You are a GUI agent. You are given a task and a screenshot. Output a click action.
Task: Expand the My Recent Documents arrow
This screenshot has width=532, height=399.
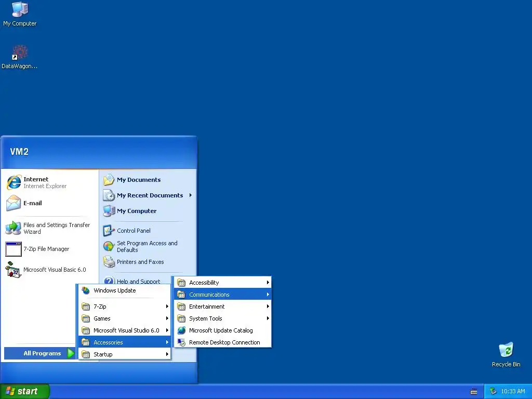pos(190,195)
